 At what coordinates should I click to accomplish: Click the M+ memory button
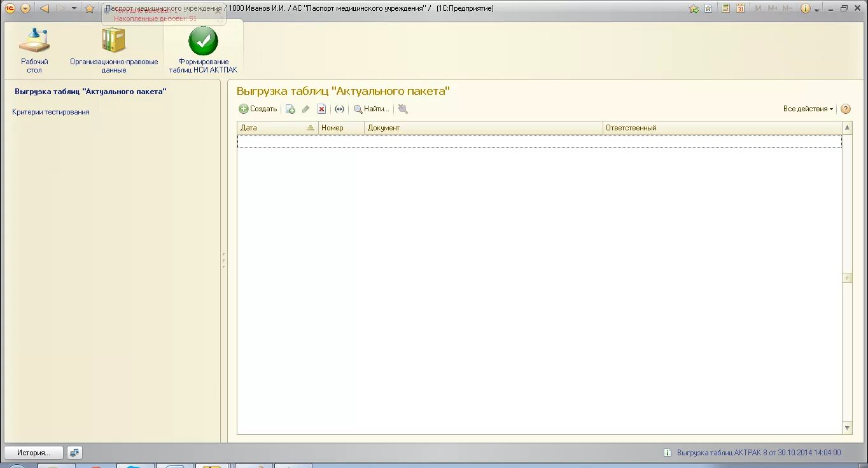pyautogui.click(x=773, y=8)
